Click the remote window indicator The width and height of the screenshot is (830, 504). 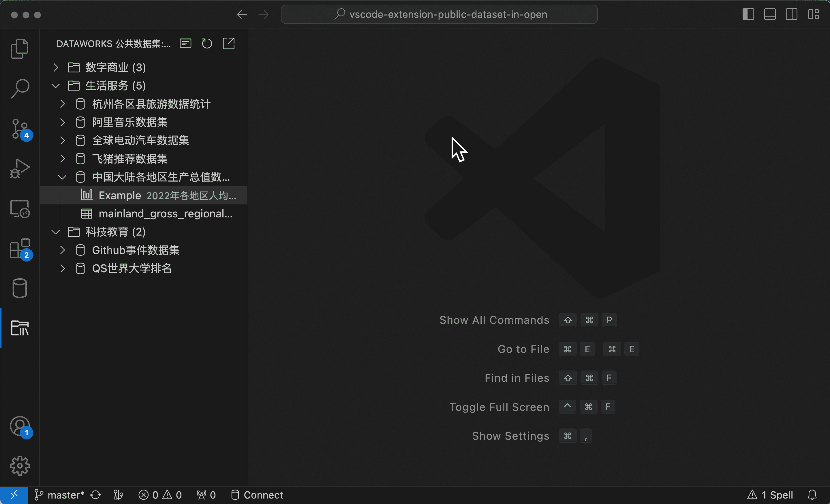click(14, 495)
